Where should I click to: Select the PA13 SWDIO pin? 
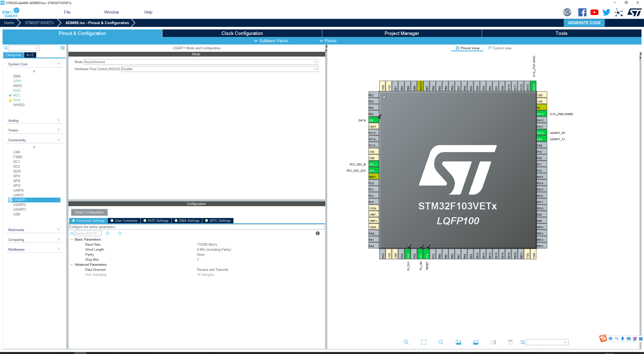(x=542, y=114)
